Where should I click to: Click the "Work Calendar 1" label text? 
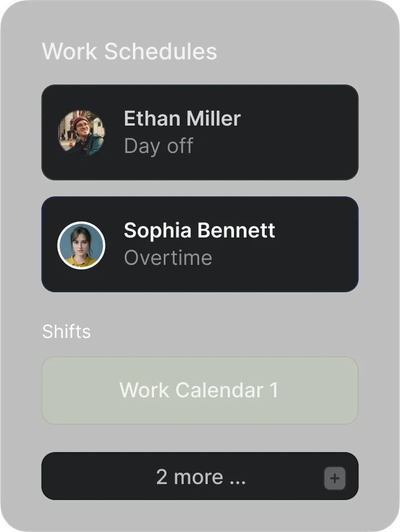pyautogui.click(x=199, y=390)
